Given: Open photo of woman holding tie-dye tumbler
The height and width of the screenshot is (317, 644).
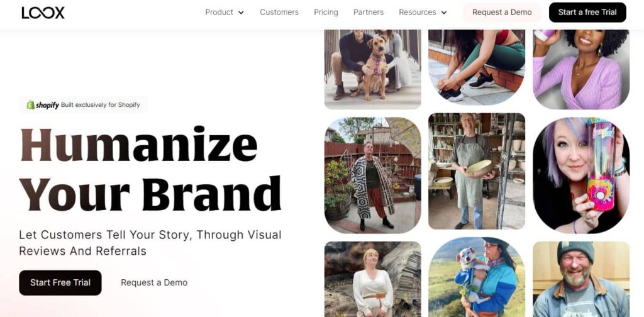Looking at the screenshot, I should pyautogui.click(x=580, y=175).
